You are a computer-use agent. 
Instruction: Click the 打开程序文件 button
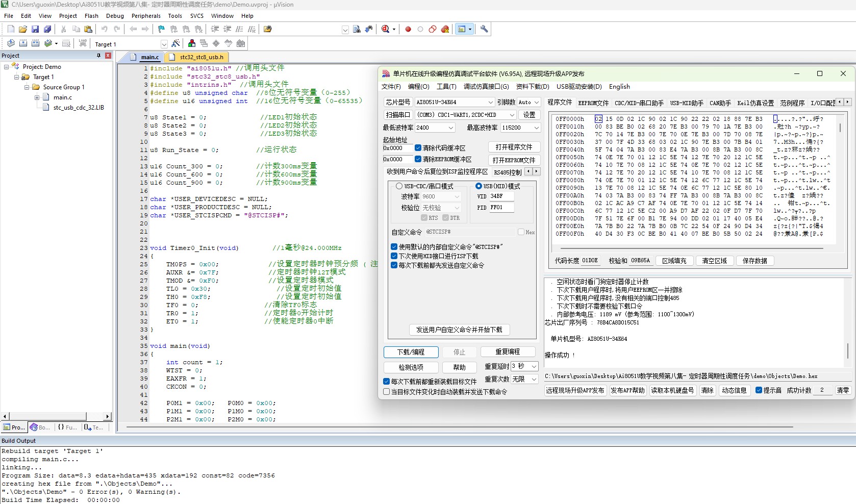pyautogui.click(x=514, y=147)
